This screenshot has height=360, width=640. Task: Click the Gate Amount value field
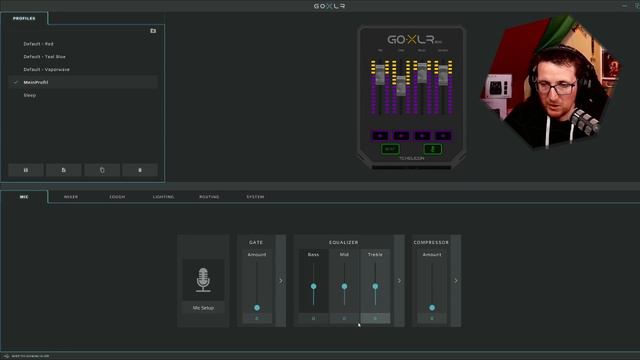[257, 318]
